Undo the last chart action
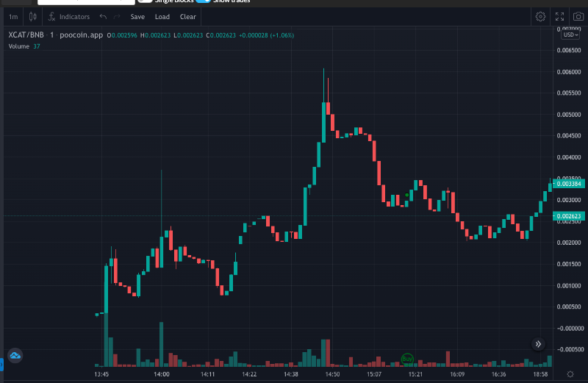Viewport: 588px width, 383px height. [103, 16]
